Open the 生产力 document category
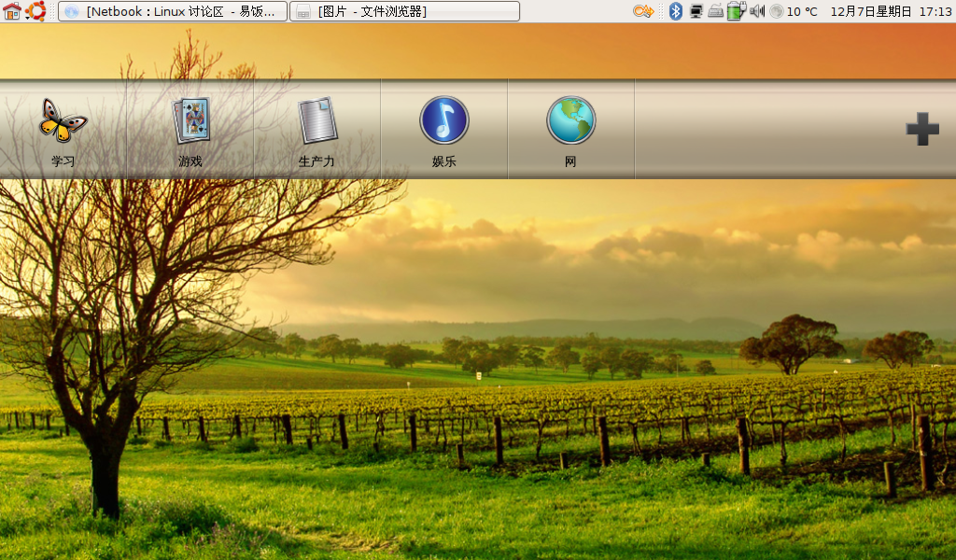This screenshot has height=560, width=956. (x=317, y=130)
